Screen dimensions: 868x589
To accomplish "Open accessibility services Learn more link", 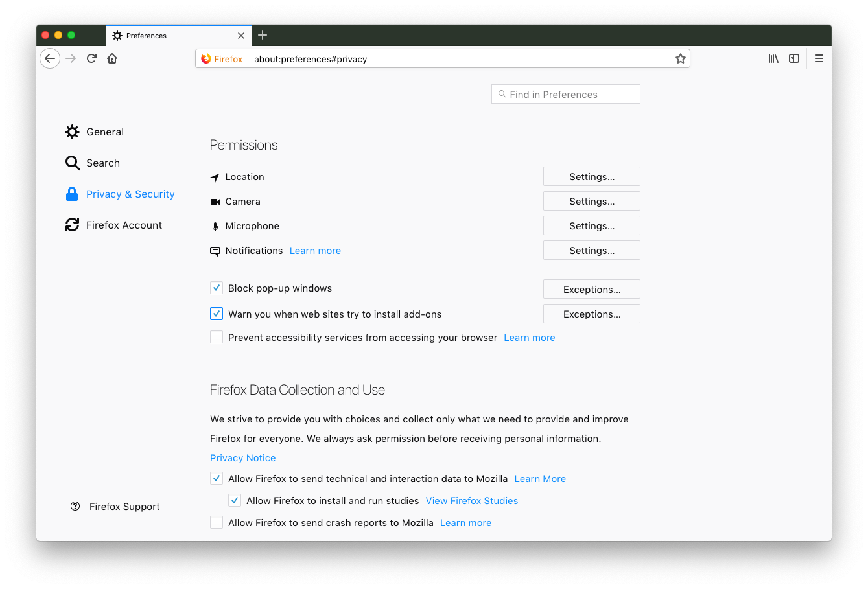I will pyautogui.click(x=530, y=338).
